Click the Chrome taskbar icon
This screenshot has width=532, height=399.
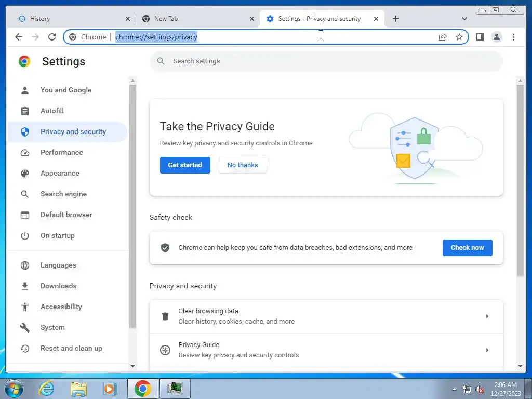(x=142, y=389)
